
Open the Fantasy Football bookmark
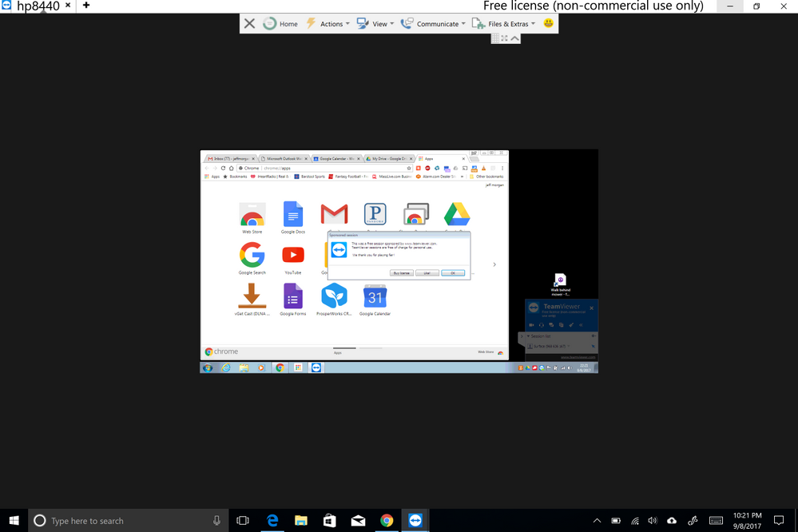[348, 177]
